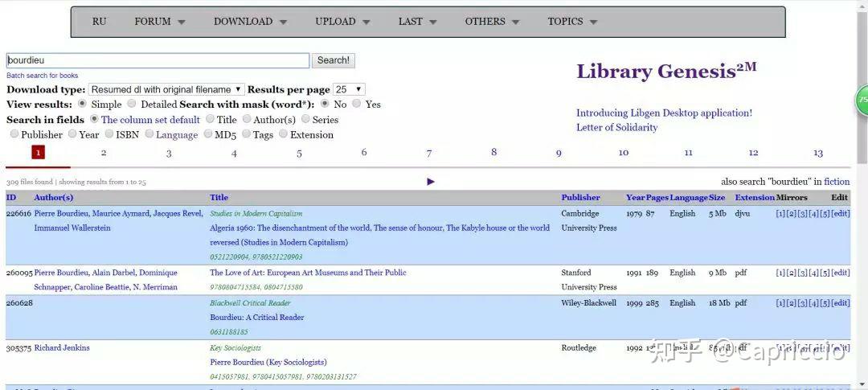Choose Title as search field

click(209, 120)
